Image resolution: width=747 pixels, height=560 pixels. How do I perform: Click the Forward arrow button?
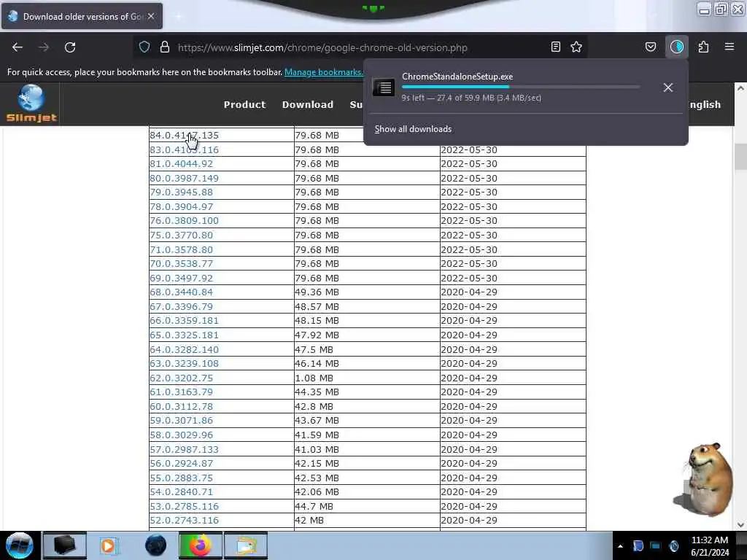(x=44, y=47)
